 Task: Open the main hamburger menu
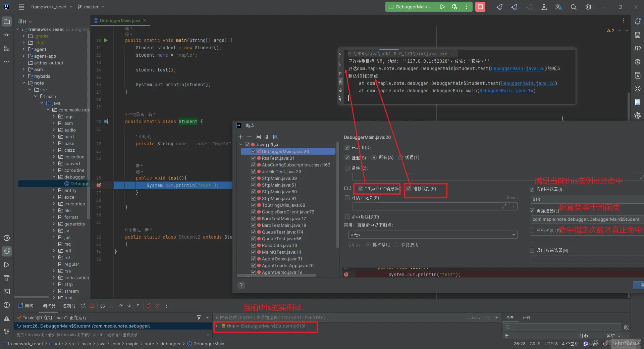click(x=21, y=7)
